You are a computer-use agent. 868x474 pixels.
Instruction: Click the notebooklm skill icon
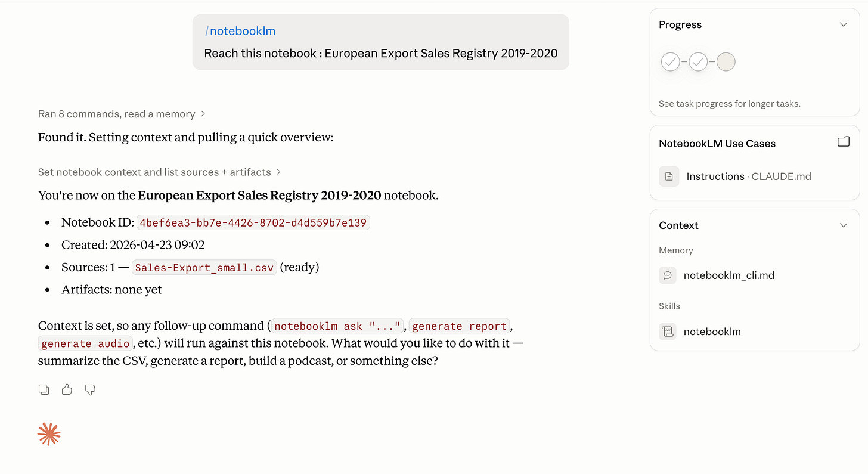[668, 332]
